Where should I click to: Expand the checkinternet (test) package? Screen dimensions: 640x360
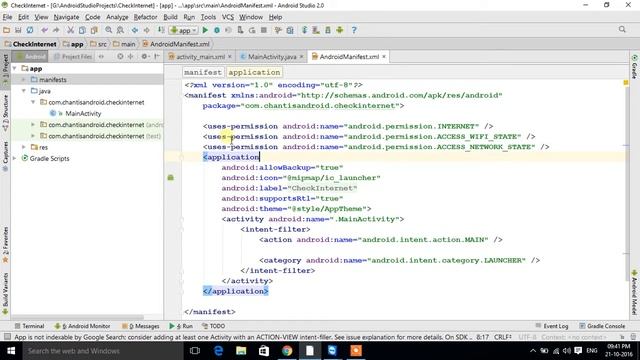click(x=33, y=136)
